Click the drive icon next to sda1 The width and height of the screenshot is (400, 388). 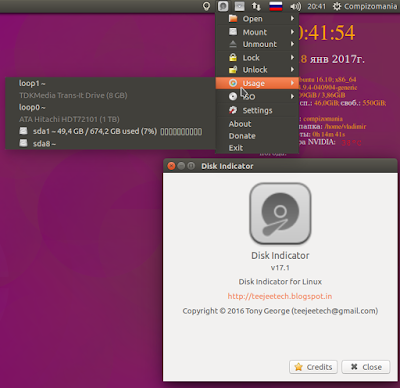click(x=23, y=131)
